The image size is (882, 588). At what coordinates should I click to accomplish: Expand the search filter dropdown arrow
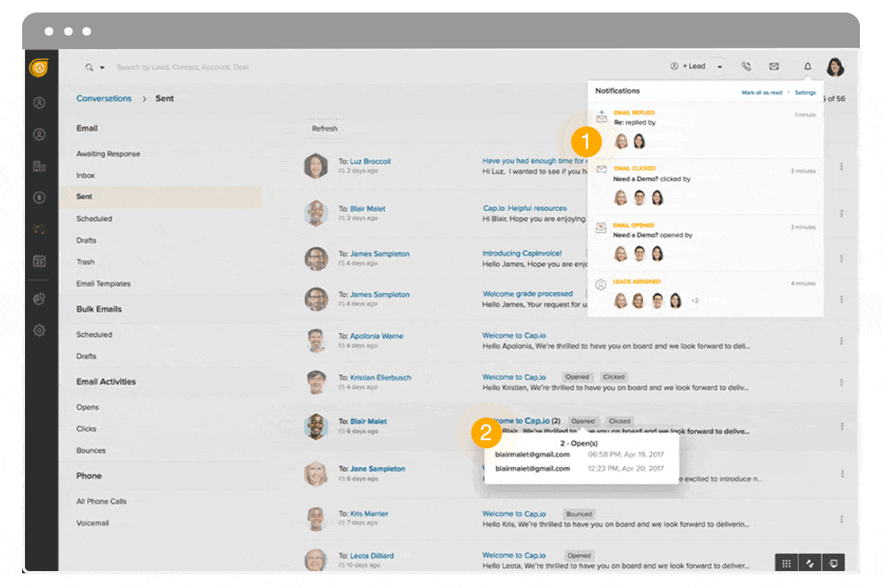point(102,68)
